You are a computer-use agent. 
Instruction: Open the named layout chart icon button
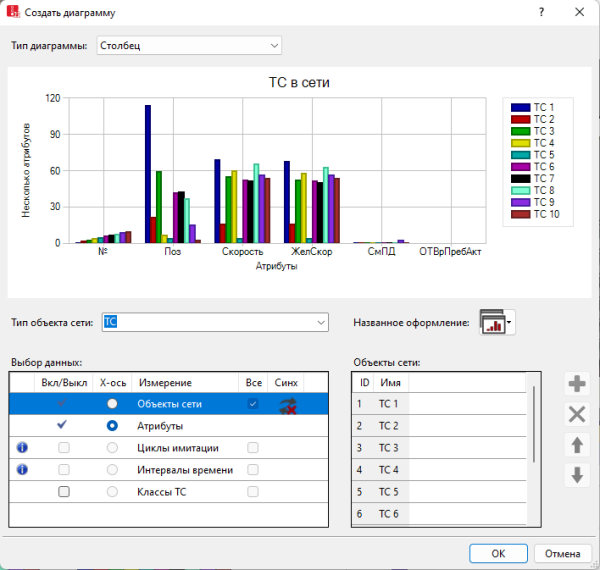tap(493, 322)
